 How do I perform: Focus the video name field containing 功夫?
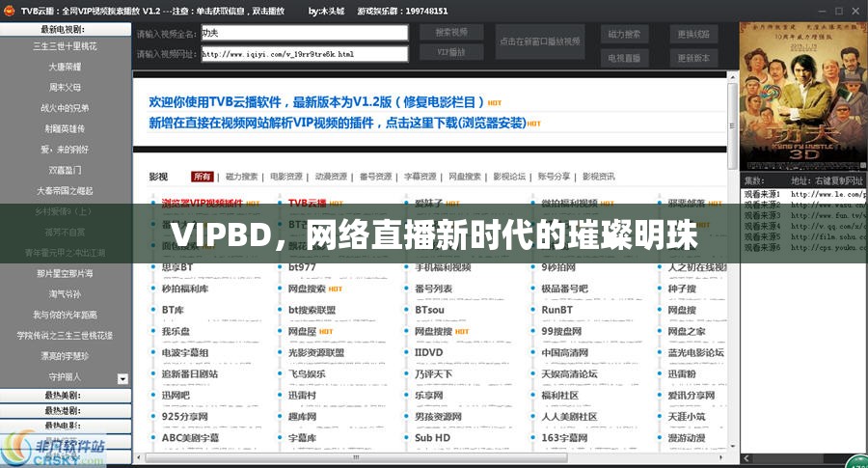pos(305,33)
